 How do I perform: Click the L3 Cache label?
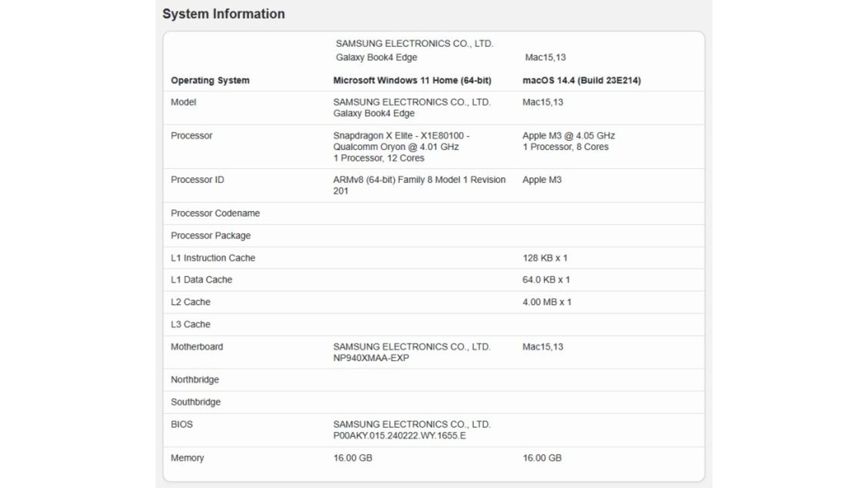pos(190,324)
